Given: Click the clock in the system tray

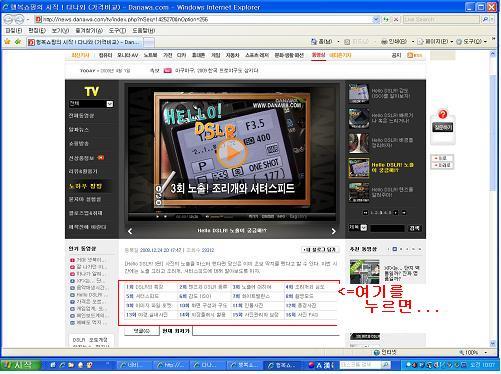Looking at the screenshot, I should click(482, 365).
